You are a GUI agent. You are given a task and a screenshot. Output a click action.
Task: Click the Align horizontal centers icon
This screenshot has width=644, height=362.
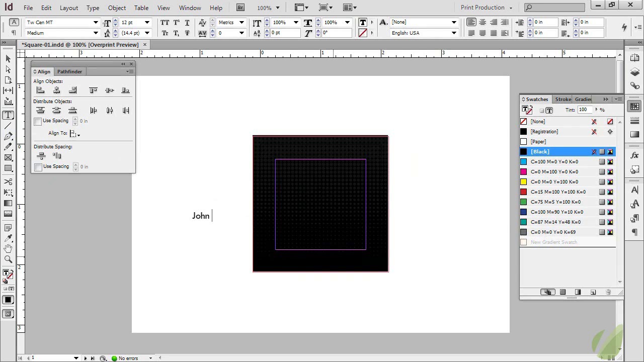tap(57, 90)
